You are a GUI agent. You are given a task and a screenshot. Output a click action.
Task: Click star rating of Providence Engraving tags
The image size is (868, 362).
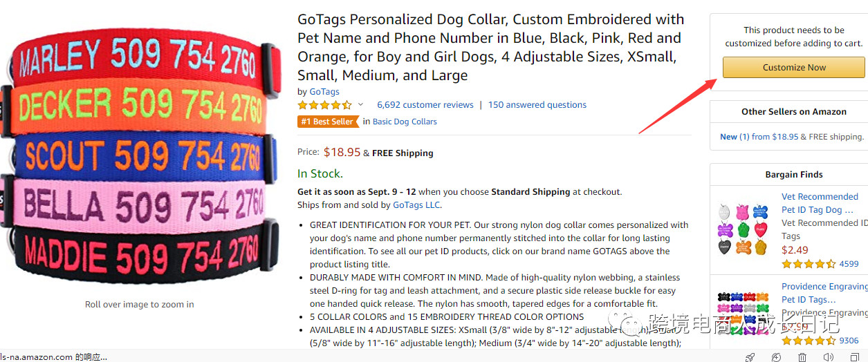click(x=809, y=341)
